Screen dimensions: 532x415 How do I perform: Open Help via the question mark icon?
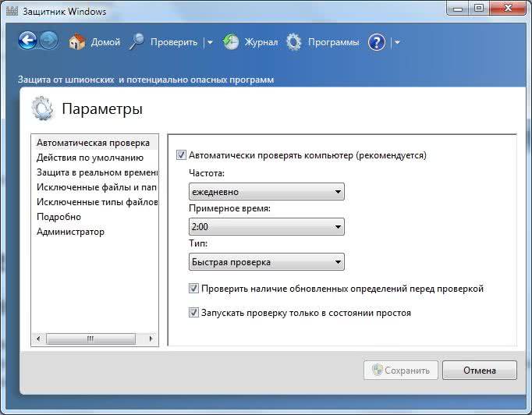click(377, 42)
